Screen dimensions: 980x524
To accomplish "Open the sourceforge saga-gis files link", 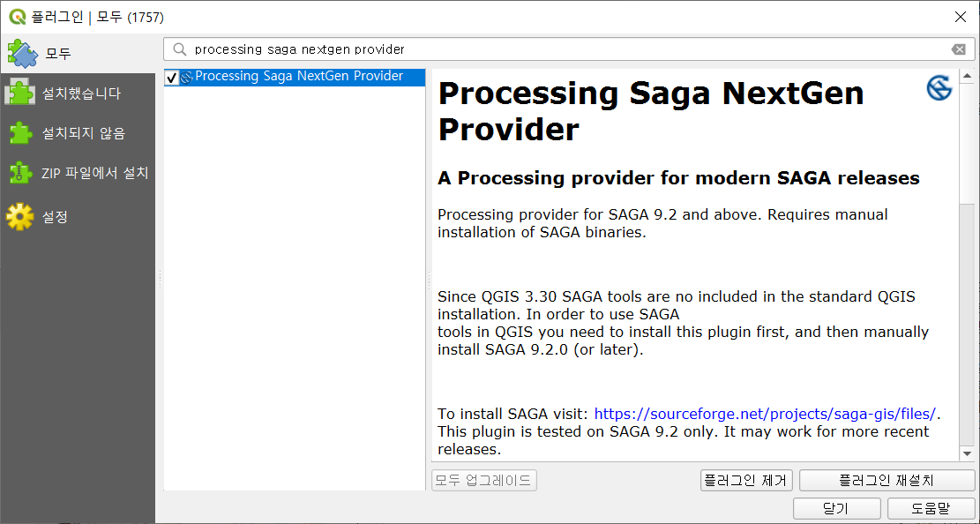I will (765, 414).
